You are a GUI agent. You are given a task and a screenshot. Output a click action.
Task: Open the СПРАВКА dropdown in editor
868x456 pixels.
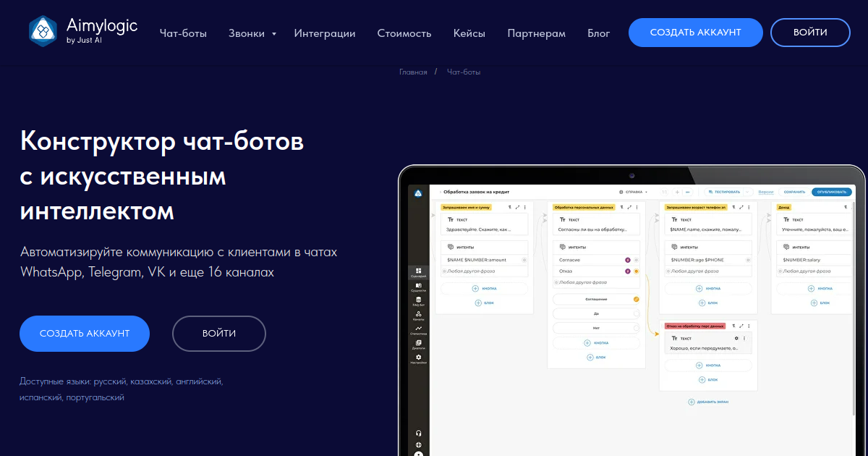(634, 192)
